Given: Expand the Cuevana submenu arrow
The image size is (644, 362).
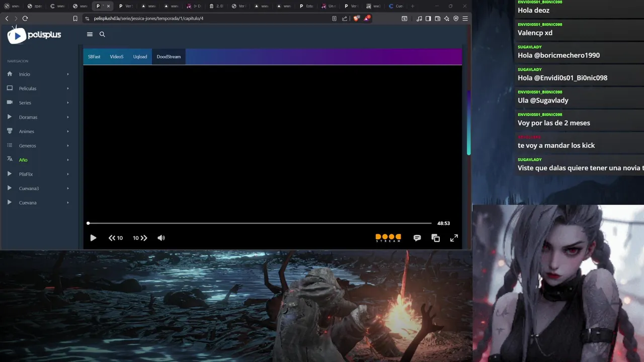Looking at the screenshot, I should point(68,203).
